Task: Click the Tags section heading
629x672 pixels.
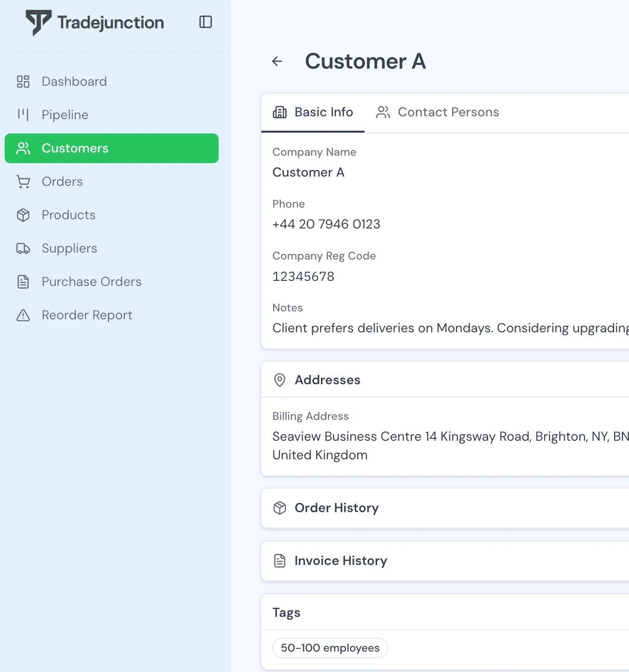Action: (287, 613)
